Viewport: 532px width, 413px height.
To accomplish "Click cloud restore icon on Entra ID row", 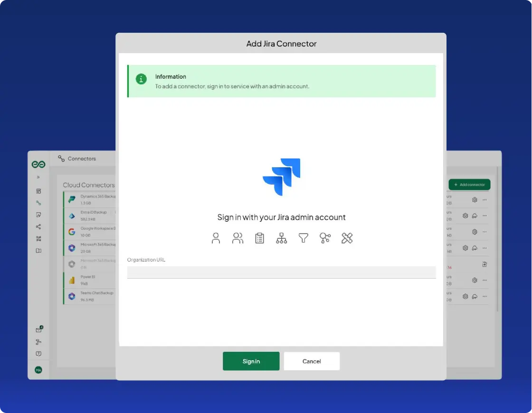I will point(475,216).
